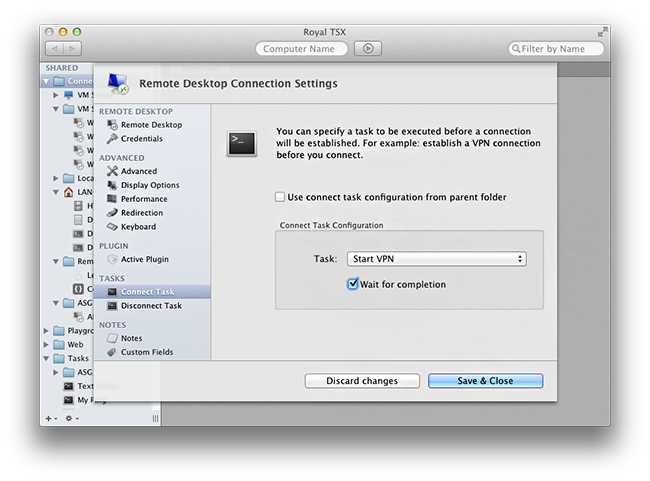Click the sidebar resize handle
This screenshot has height=481, width=650.
coord(155,418)
